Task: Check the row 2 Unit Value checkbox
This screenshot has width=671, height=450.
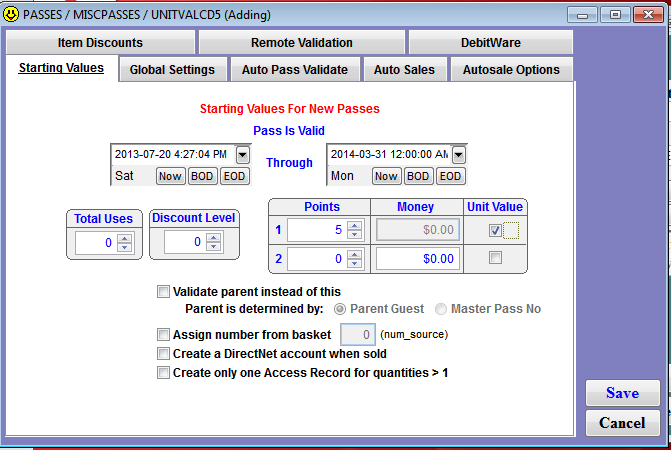Action: (495, 258)
